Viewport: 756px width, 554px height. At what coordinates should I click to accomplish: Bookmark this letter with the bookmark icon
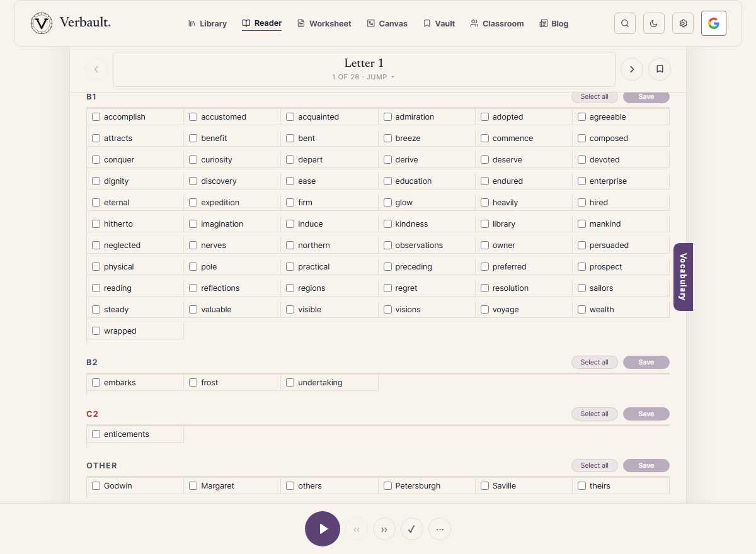[x=660, y=69]
